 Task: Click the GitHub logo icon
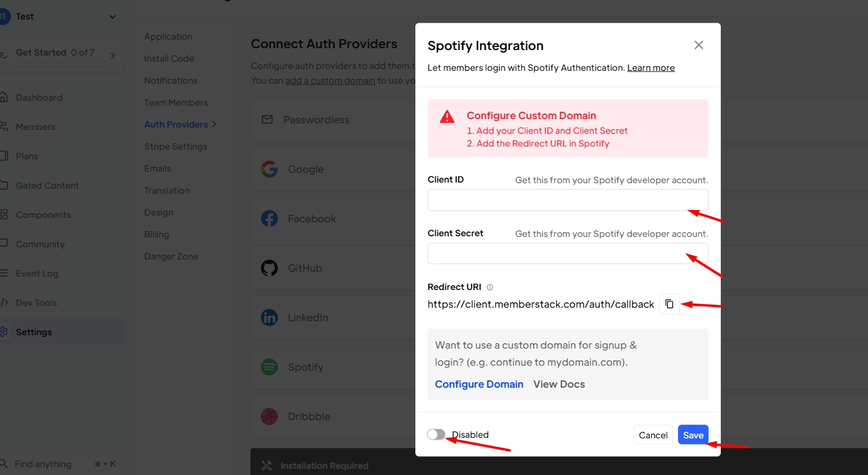(269, 268)
